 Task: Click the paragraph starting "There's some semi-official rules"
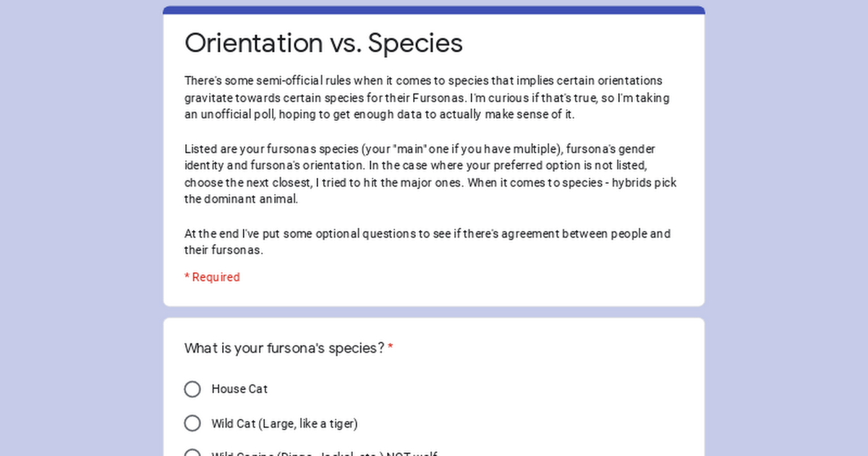point(427,98)
